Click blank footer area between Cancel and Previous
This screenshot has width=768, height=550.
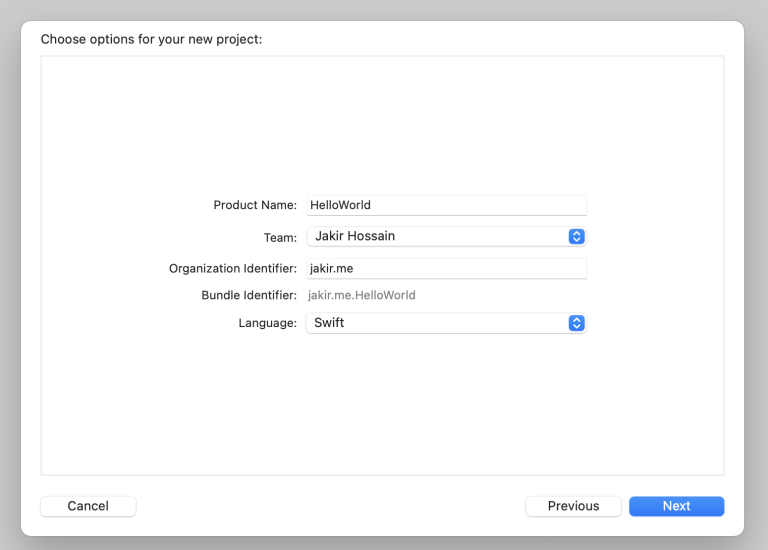[330, 506]
